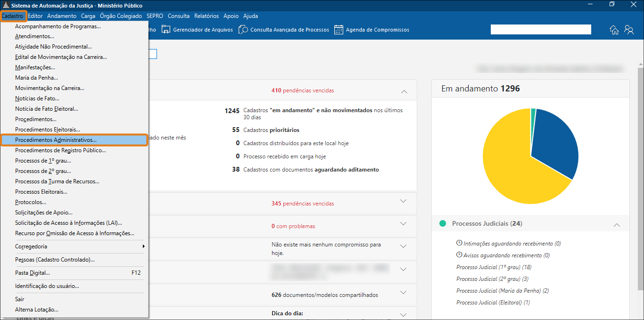Open the Gerenciador de Arquivos icon
This screenshot has width=644, height=320.
point(166,30)
